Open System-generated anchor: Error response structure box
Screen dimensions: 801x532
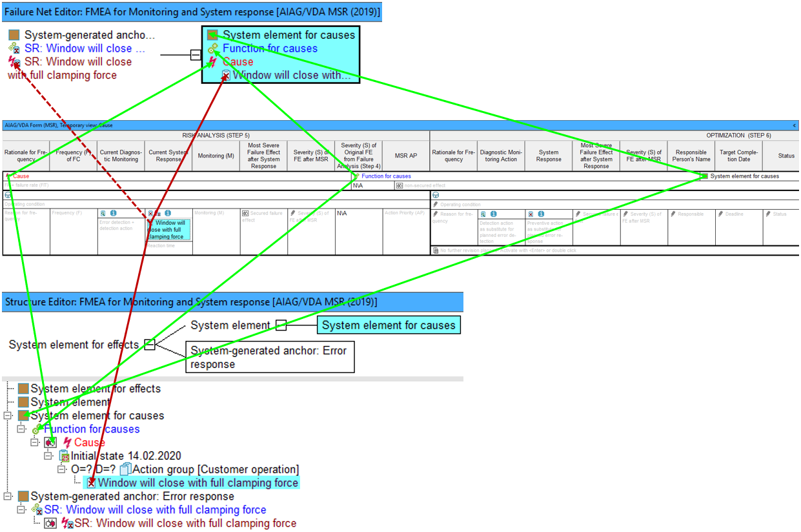(270, 357)
